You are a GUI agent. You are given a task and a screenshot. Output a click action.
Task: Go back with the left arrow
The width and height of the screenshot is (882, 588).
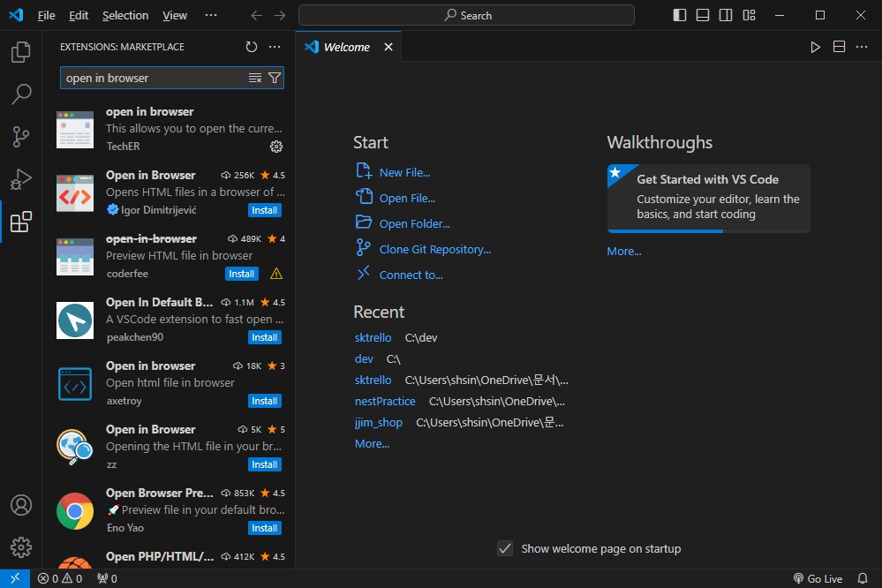tap(257, 15)
